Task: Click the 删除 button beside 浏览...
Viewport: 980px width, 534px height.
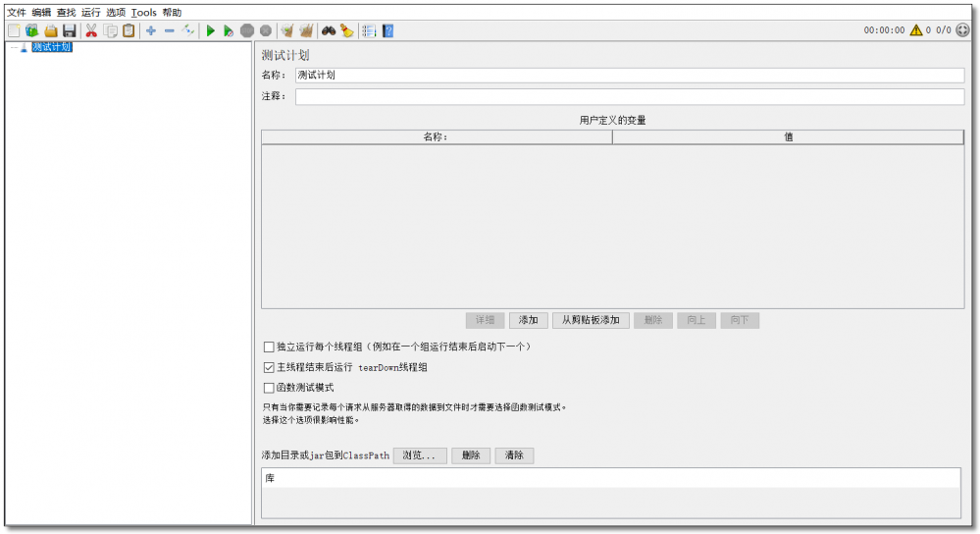Action: [x=471, y=455]
